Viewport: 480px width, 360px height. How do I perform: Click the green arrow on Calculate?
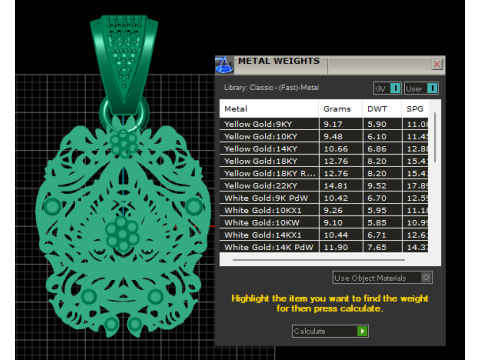362,331
